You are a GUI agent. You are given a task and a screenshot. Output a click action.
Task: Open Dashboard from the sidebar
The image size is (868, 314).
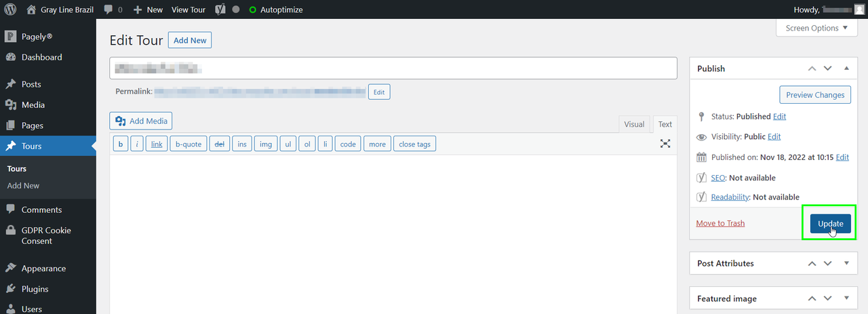point(41,58)
